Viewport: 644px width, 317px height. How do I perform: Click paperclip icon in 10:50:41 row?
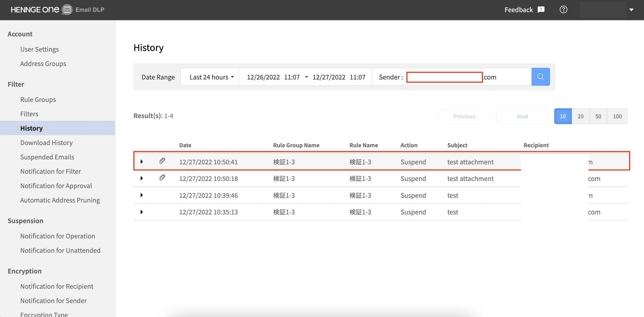click(x=162, y=161)
